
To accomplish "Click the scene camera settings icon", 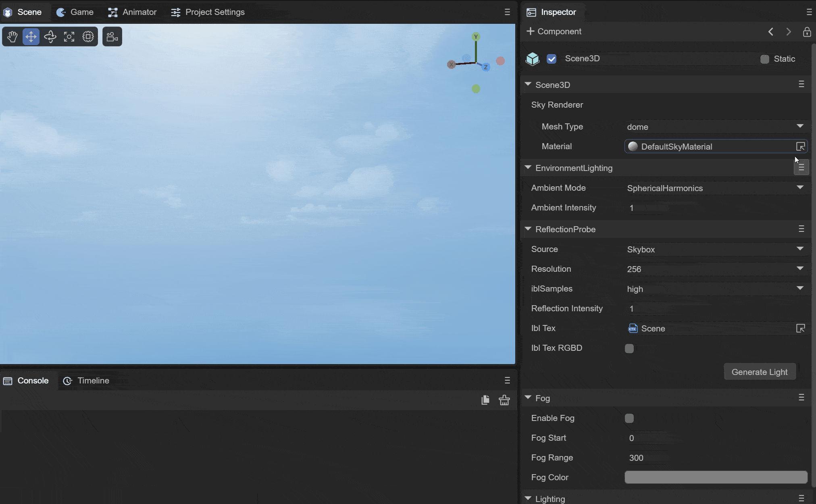I will coord(112,37).
